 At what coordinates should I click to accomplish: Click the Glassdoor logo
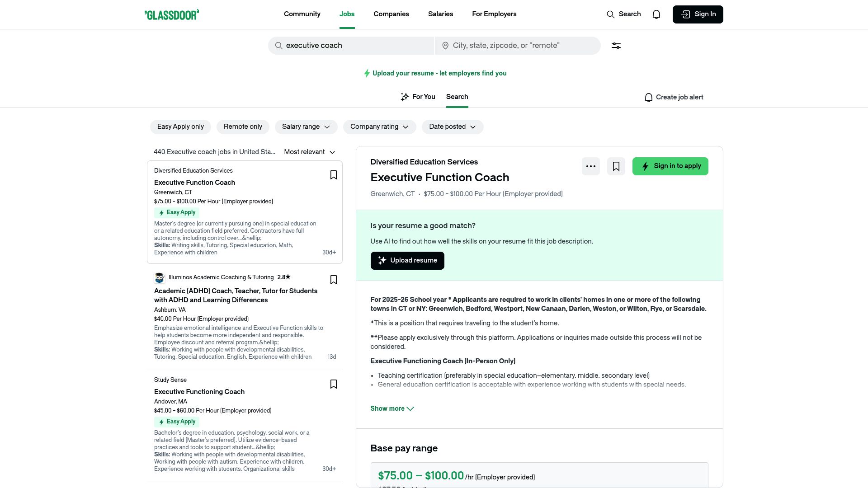pos(172,14)
